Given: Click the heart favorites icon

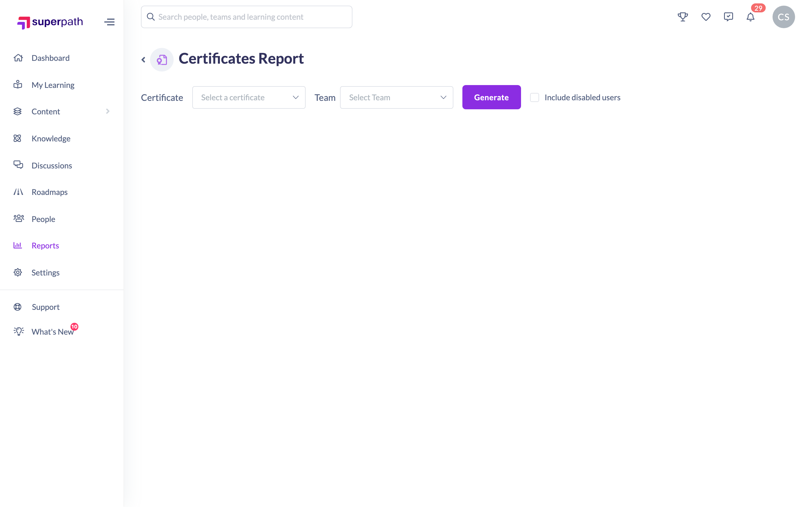Looking at the screenshot, I should 706,17.
